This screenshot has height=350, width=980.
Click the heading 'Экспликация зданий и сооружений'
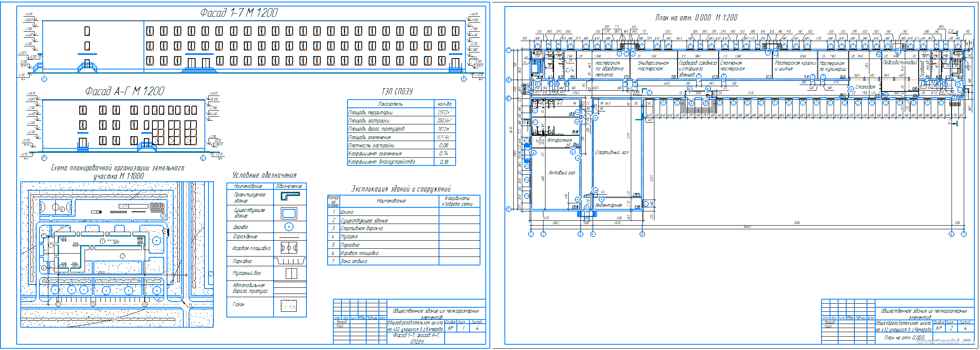point(401,189)
